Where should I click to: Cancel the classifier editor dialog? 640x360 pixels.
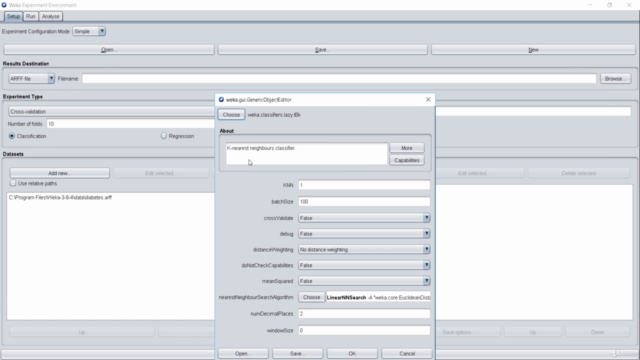pos(407,353)
